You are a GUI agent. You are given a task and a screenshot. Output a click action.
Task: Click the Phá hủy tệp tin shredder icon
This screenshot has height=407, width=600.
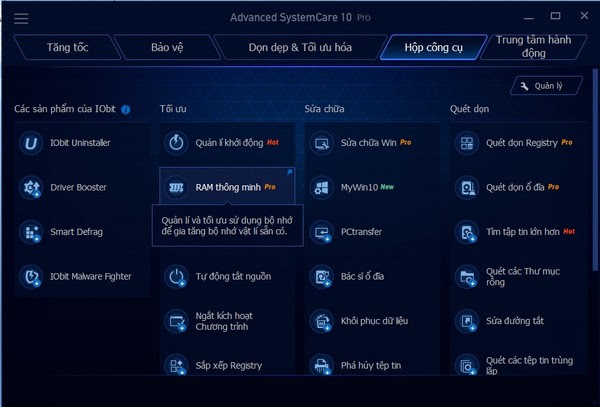tap(321, 365)
